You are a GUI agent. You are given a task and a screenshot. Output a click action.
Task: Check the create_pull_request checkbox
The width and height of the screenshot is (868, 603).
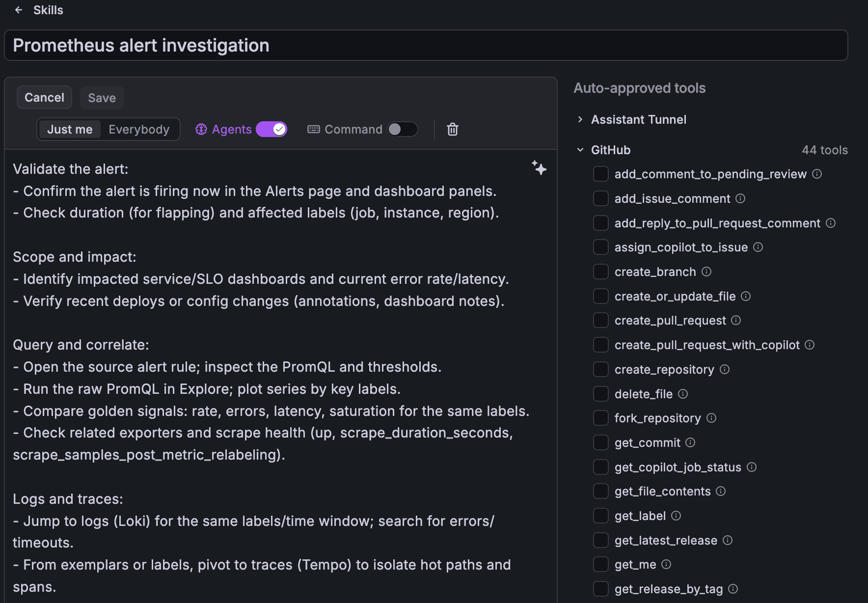[x=600, y=320]
